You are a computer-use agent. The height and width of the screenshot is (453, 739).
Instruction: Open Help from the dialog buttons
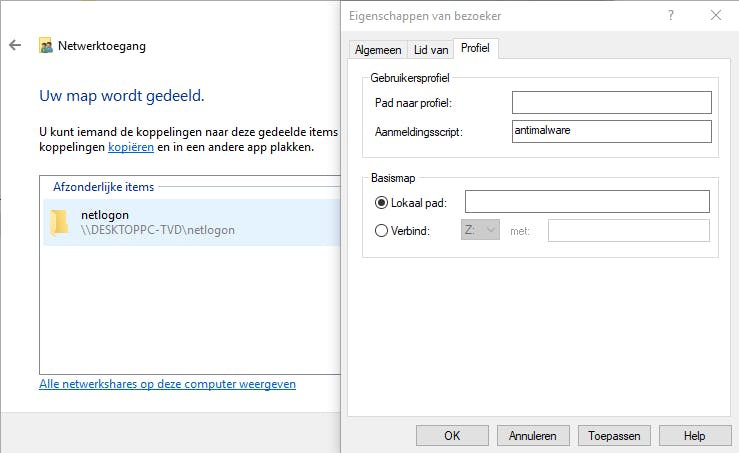click(x=695, y=436)
